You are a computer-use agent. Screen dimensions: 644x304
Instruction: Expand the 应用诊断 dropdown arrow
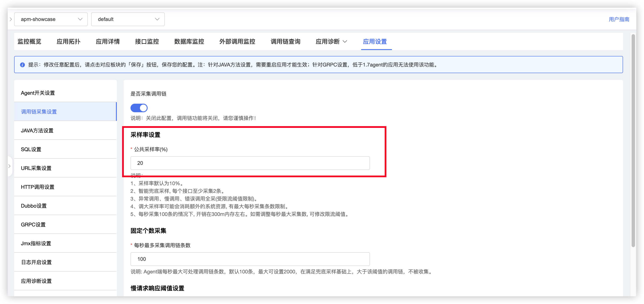click(345, 41)
